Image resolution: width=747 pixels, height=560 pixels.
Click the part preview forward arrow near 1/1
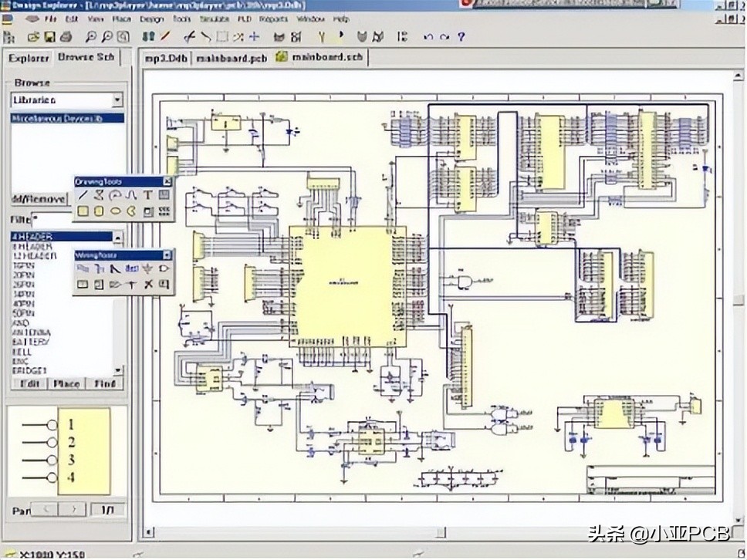pos(73,510)
